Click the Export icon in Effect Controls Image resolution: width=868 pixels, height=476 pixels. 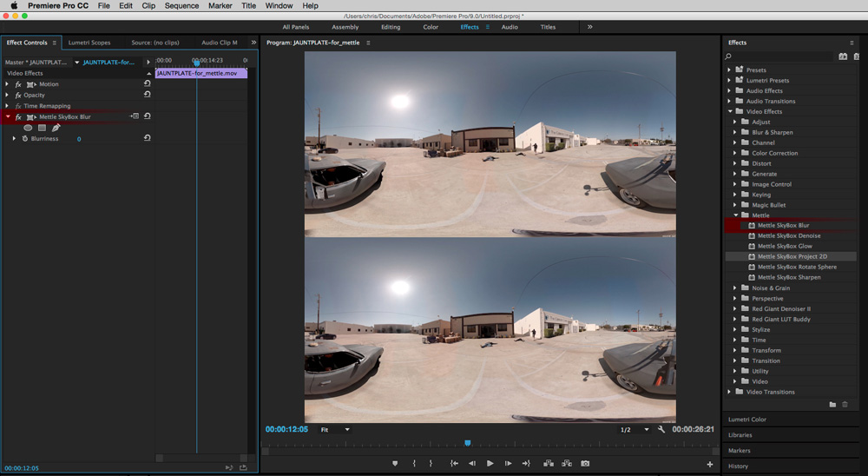click(x=243, y=467)
